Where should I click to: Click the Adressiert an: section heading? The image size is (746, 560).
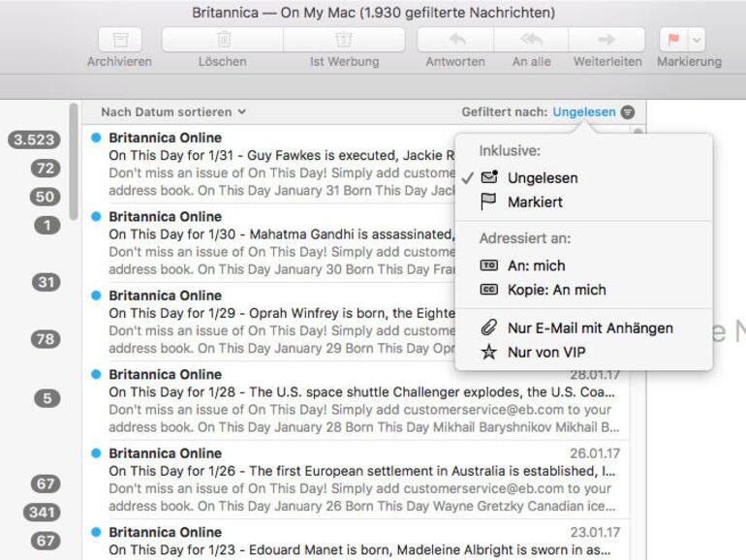tap(525, 238)
